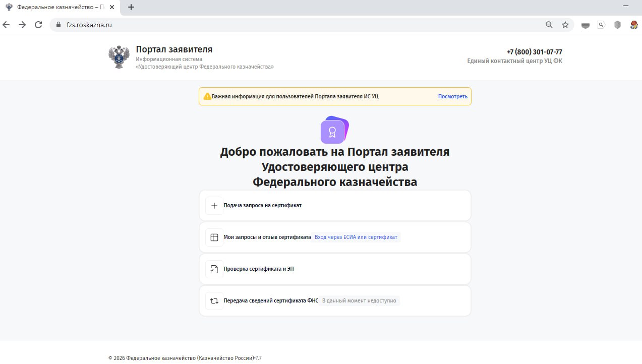Open Проверка сертификата и ЭП
This screenshot has height=364, width=642.
335,269
